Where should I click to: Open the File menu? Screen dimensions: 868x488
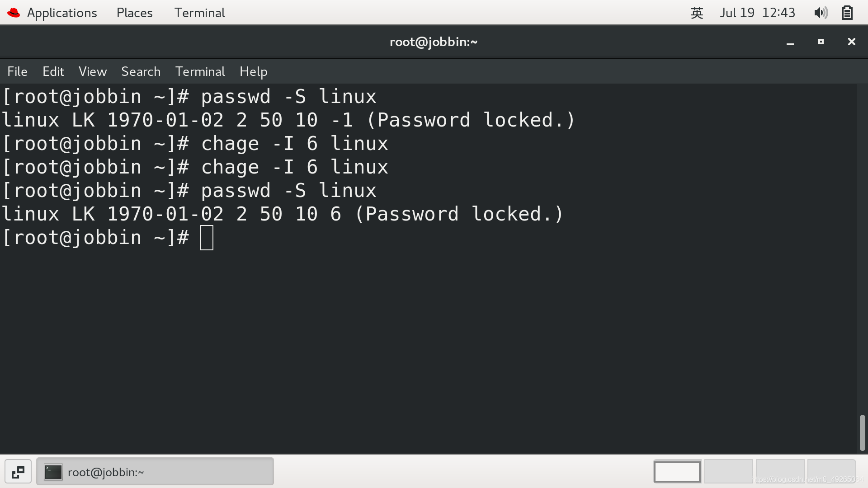[x=17, y=71]
